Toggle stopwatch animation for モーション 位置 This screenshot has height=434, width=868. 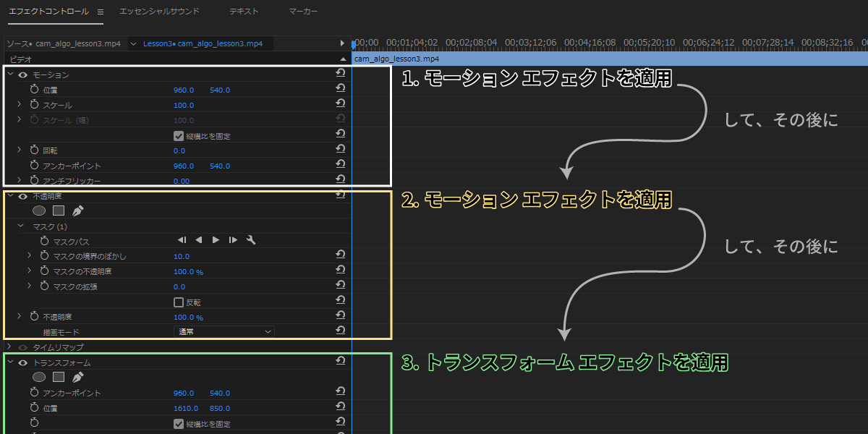(x=34, y=90)
